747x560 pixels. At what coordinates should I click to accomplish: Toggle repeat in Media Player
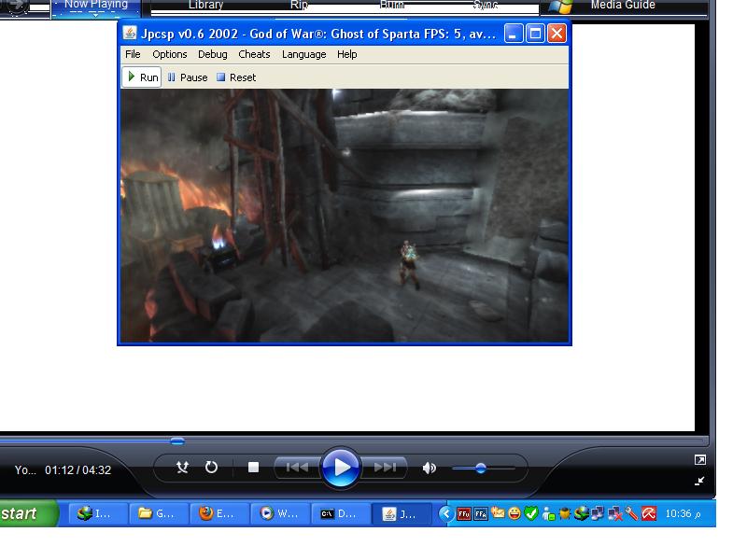(211, 468)
